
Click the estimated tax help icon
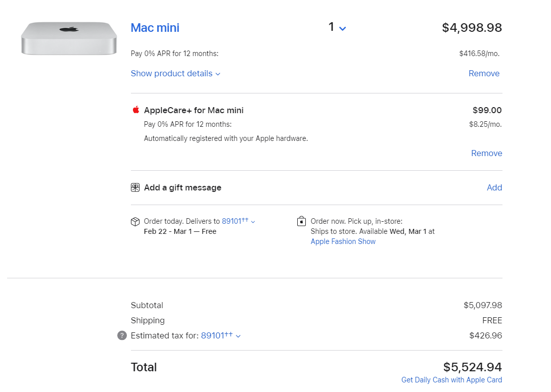[x=122, y=335]
